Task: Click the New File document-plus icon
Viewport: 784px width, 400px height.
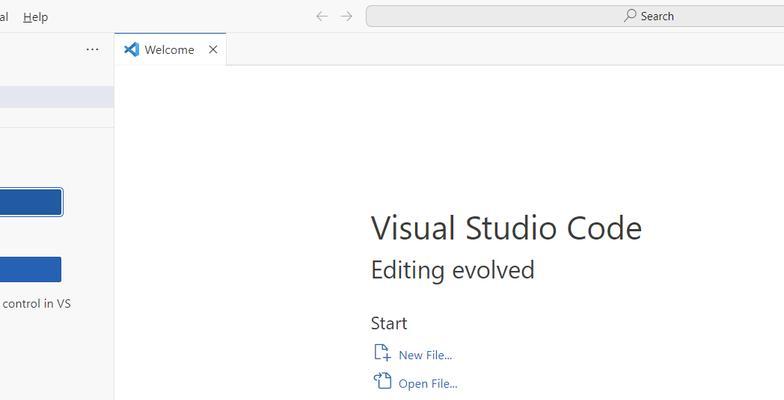Action: (382, 352)
